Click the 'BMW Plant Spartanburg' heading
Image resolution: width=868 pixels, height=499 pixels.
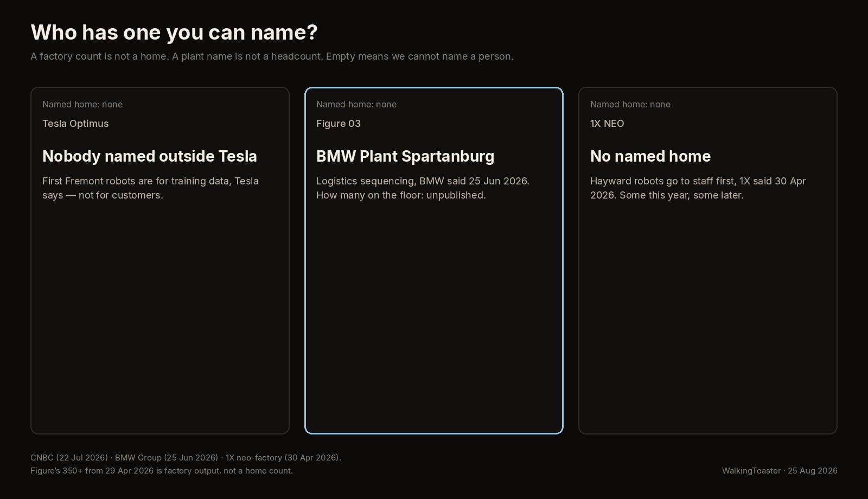coord(405,156)
